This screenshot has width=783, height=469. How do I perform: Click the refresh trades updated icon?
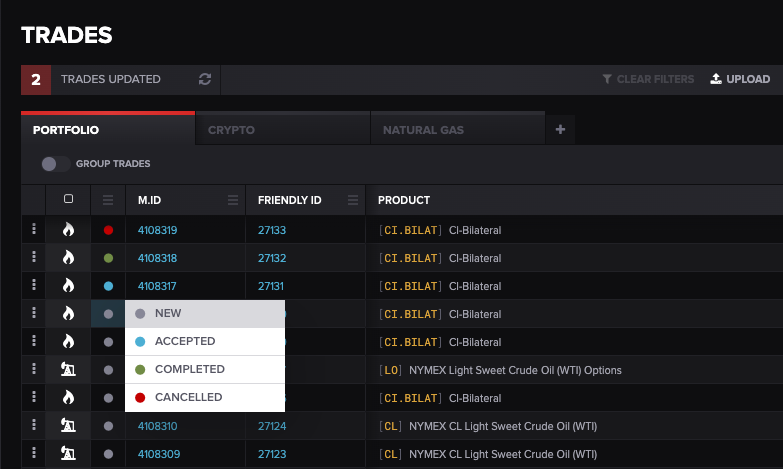coord(205,79)
